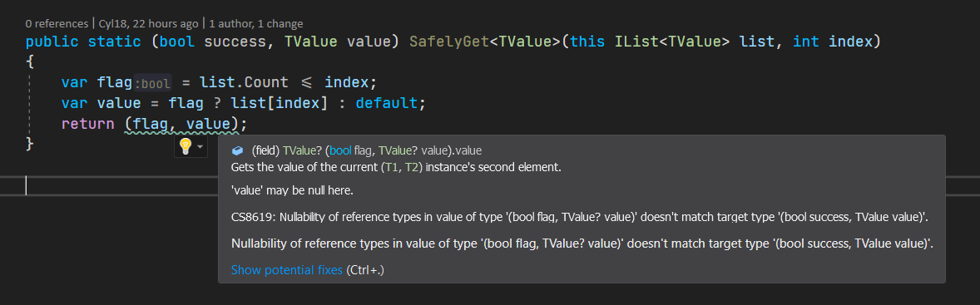Click the CS8619 error code text

point(253,217)
